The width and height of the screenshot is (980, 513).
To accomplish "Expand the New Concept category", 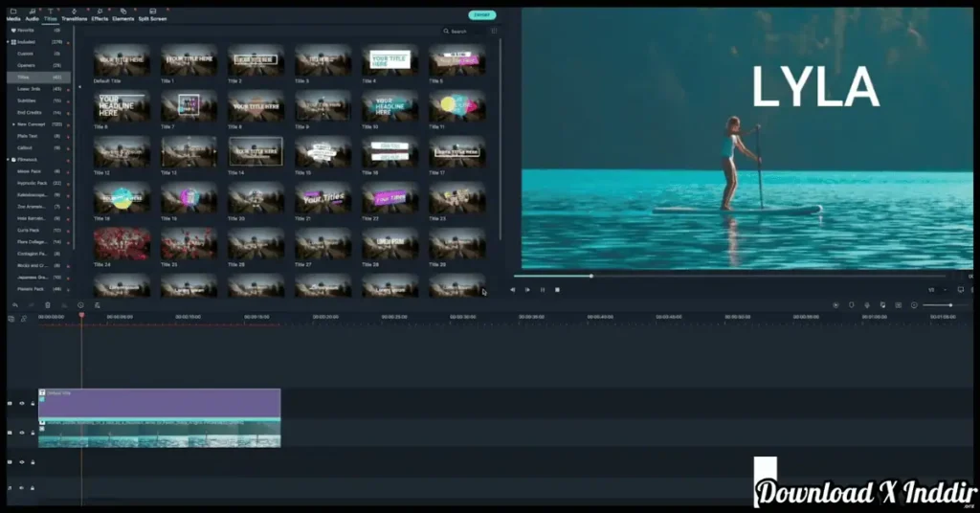I will point(13,124).
